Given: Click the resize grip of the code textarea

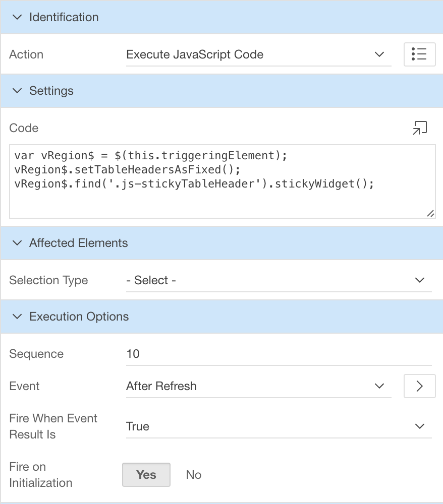Looking at the screenshot, I should 431,214.
